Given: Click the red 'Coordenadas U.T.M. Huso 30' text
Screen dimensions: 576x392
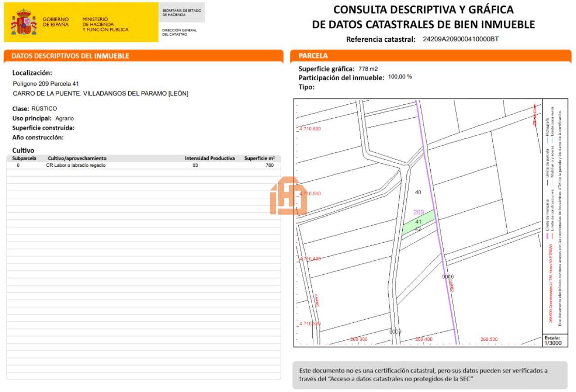Looking at the screenshot, I should [551, 284].
